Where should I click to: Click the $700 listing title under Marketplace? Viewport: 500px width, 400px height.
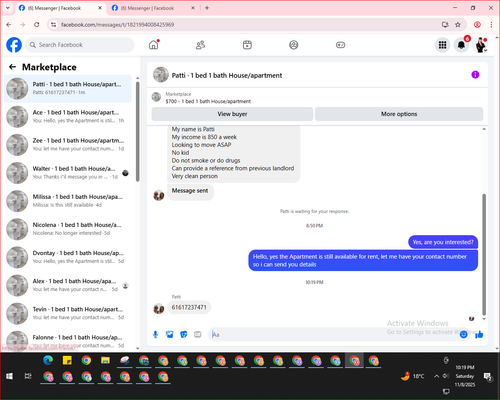[208, 101]
